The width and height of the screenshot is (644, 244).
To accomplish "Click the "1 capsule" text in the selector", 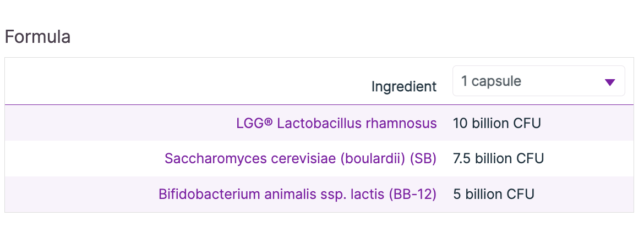I will [491, 81].
